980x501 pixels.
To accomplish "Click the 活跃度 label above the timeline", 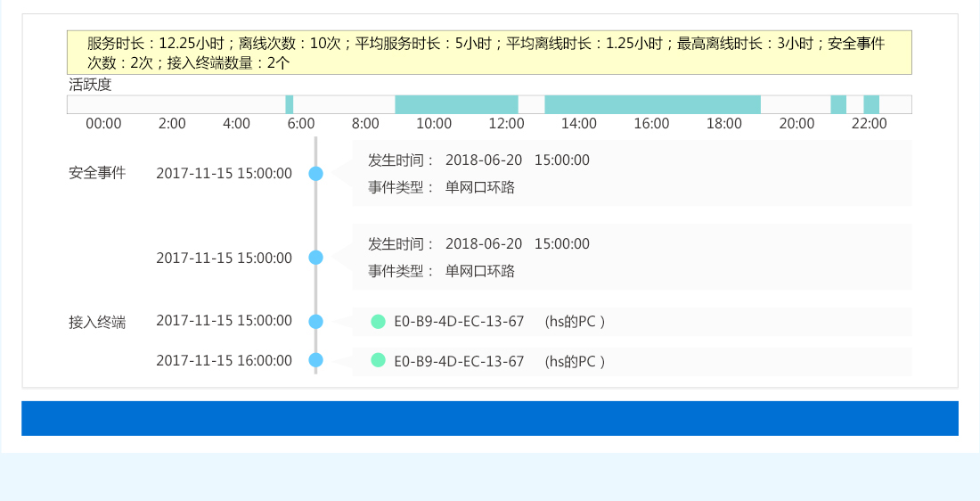I will pyautogui.click(x=90, y=85).
